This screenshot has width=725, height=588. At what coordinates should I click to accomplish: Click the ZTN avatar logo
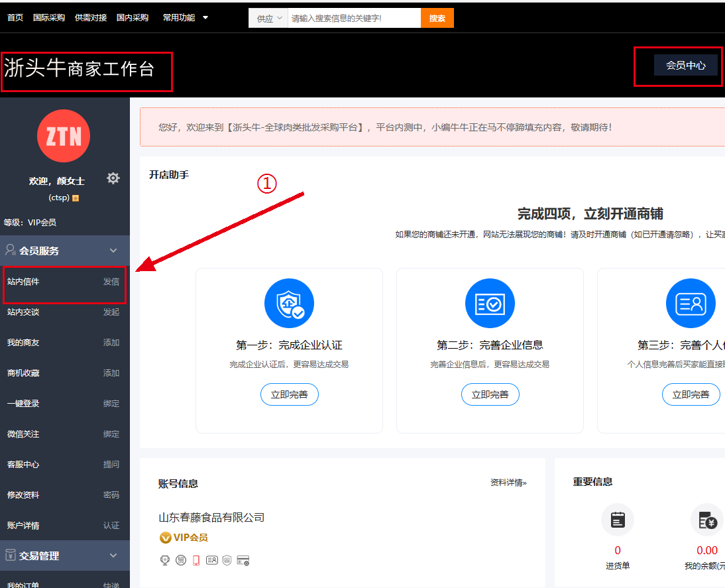(x=64, y=136)
